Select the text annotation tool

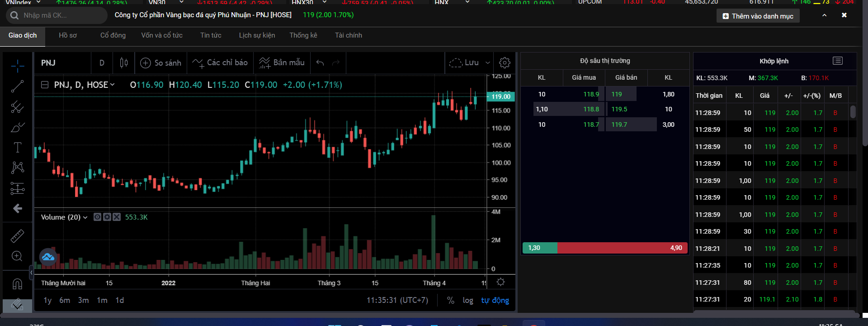coord(18,147)
